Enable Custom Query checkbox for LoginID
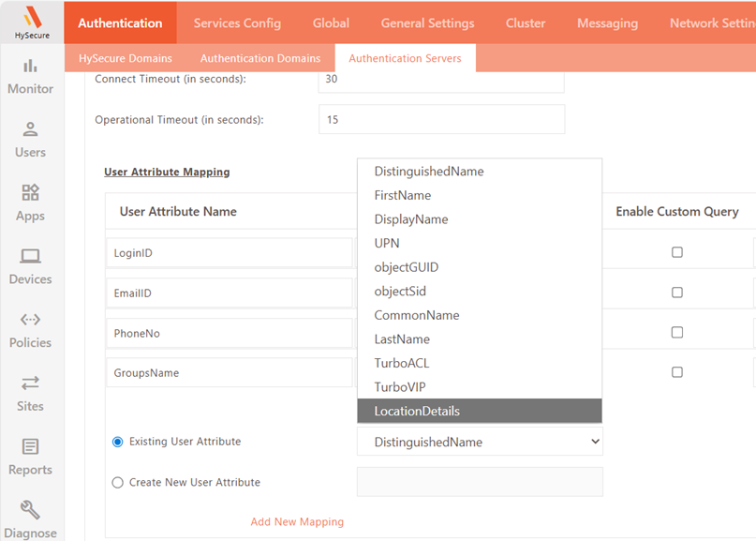Image resolution: width=756 pixels, height=541 pixels. 677,252
